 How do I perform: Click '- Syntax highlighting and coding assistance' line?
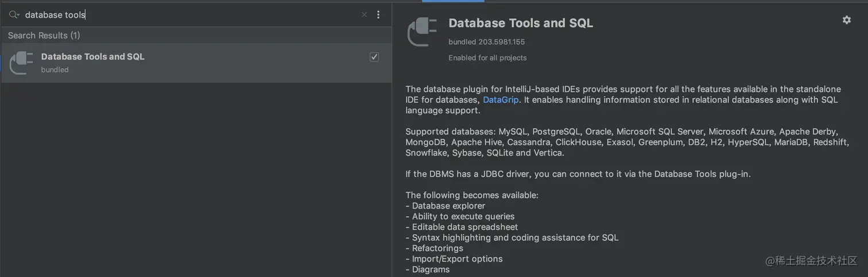pyautogui.click(x=512, y=238)
